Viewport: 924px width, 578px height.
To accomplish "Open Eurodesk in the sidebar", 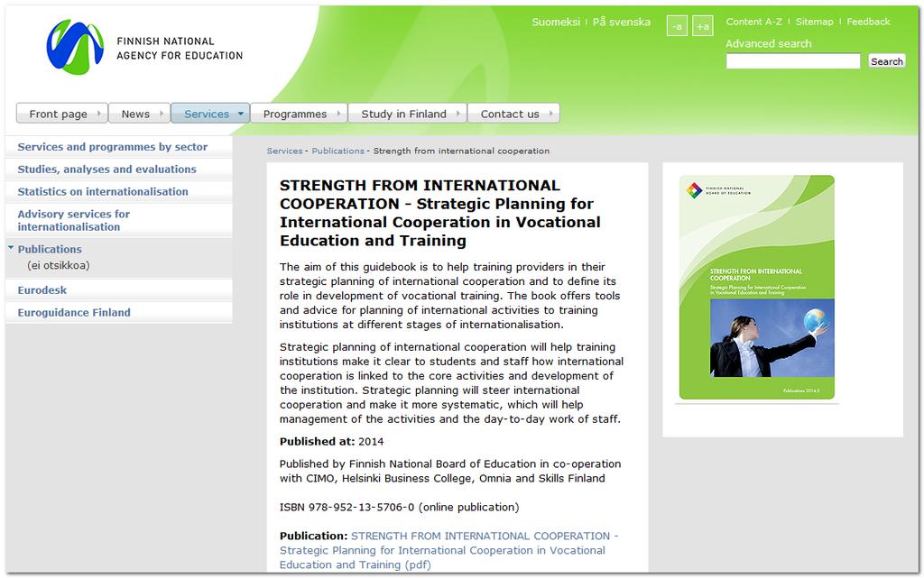I will (x=42, y=290).
